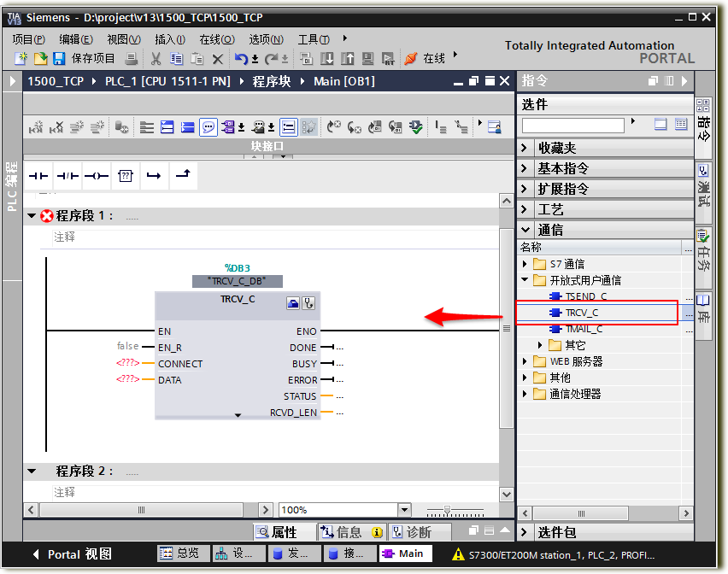Click the cut scissors icon
Viewport: 728px width, 574px height.
[x=156, y=59]
